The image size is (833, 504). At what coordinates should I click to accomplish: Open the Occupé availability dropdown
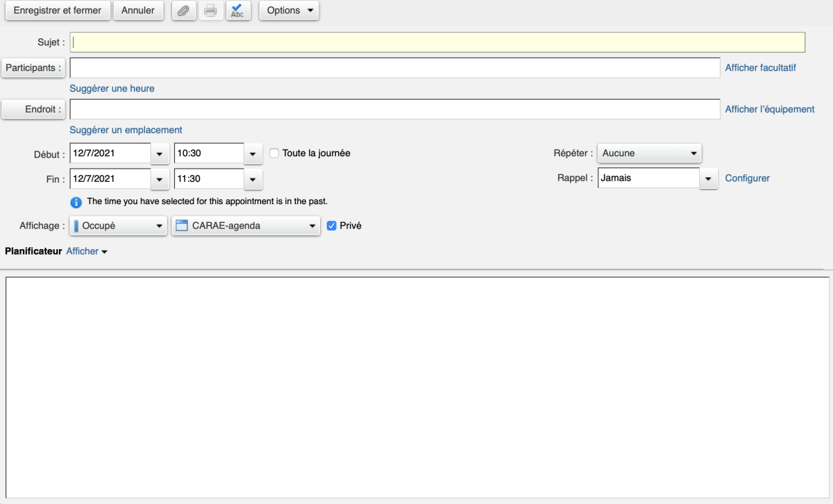[x=119, y=226]
